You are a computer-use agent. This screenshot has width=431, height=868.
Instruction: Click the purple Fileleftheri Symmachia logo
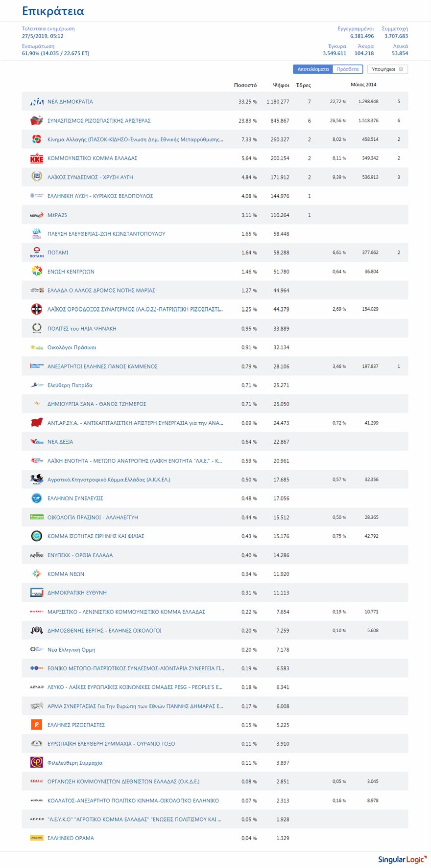click(37, 762)
